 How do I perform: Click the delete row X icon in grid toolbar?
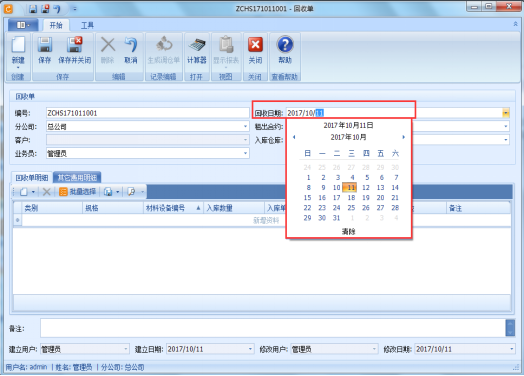pyautogui.click(x=46, y=192)
